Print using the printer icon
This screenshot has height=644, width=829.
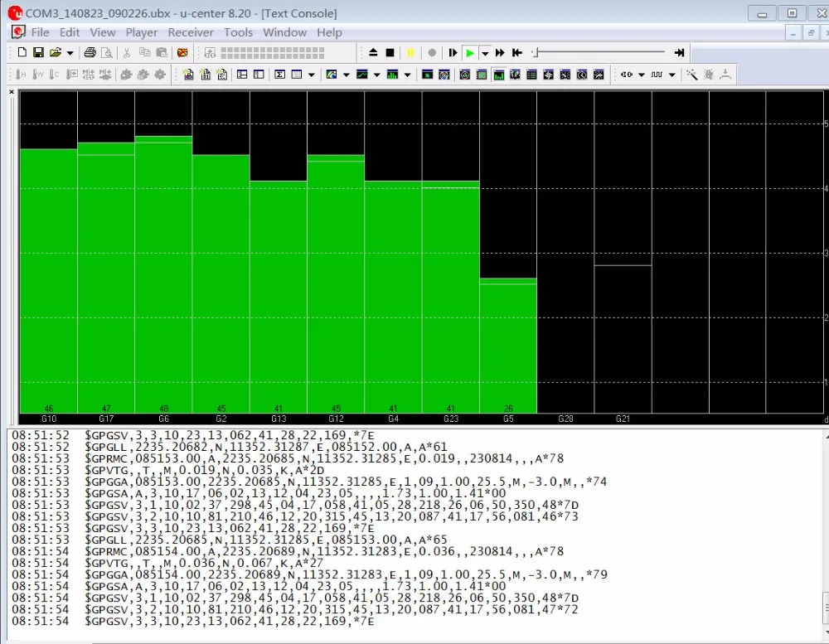(x=90, y=52)
